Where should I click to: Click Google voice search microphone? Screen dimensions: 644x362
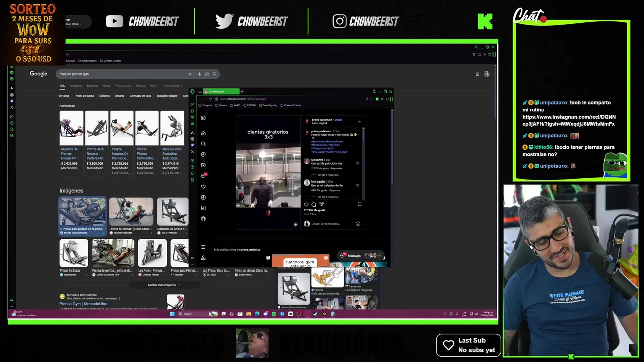(199, 74)
